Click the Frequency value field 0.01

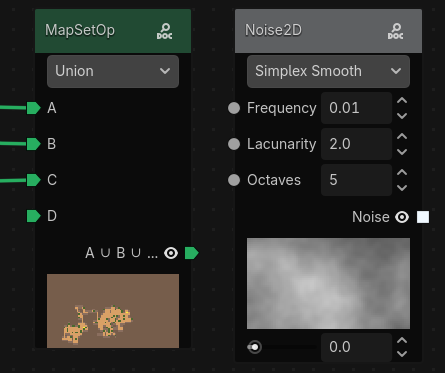click(x=356, y=108)
